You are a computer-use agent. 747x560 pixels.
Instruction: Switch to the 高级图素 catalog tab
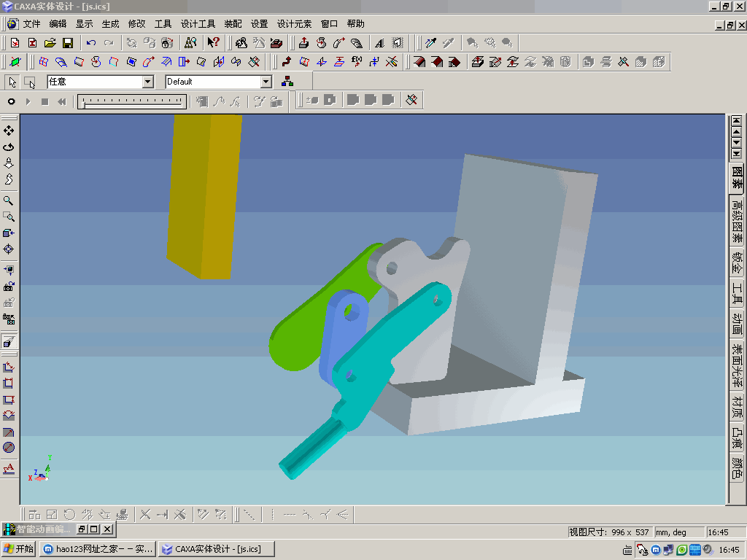[737, 220]
